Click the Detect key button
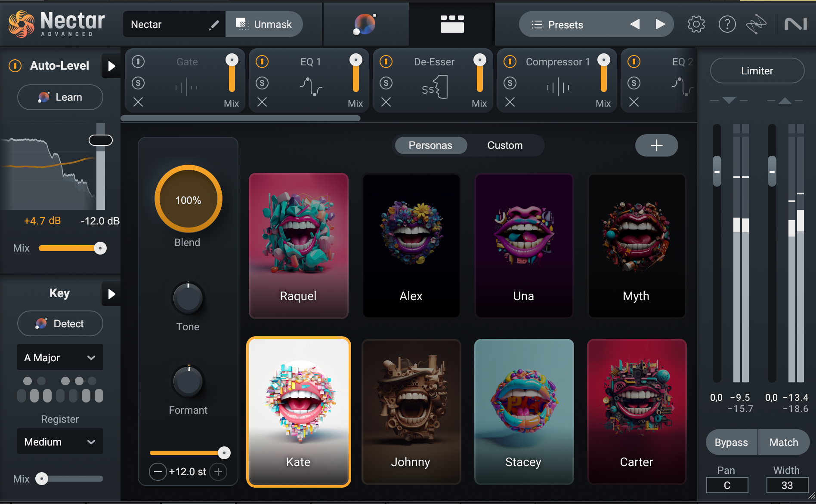The width and height of the screenshot is (816, 504). point(60,323)
